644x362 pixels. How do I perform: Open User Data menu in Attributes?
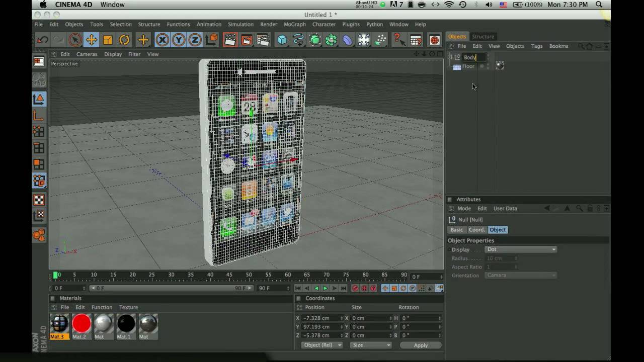tap(505, 209)
